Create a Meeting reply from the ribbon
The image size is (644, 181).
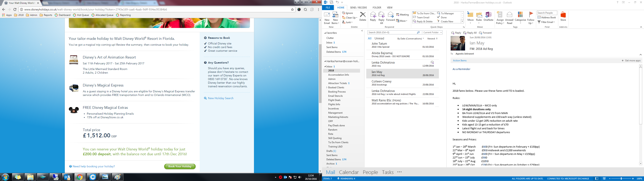click(x=402, y=15)
